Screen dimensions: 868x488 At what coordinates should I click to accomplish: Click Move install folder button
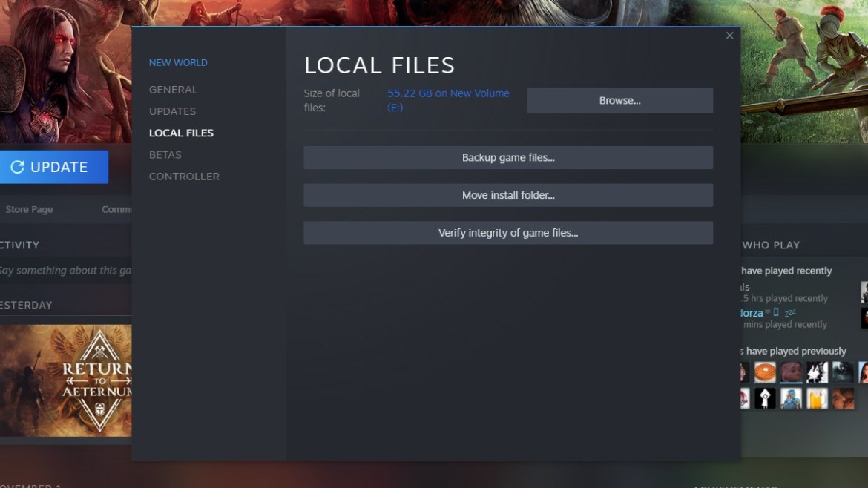click(x=508, y=195)
